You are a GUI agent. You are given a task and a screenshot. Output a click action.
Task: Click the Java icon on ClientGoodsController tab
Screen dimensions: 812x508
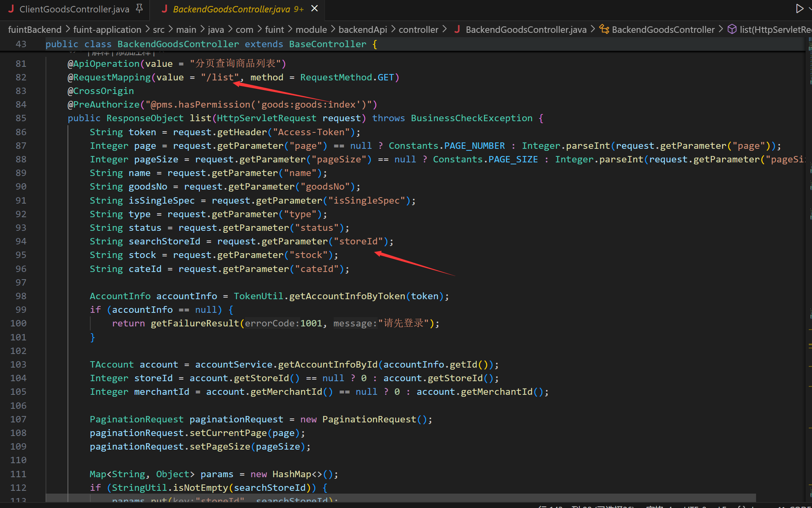point(11,9)
